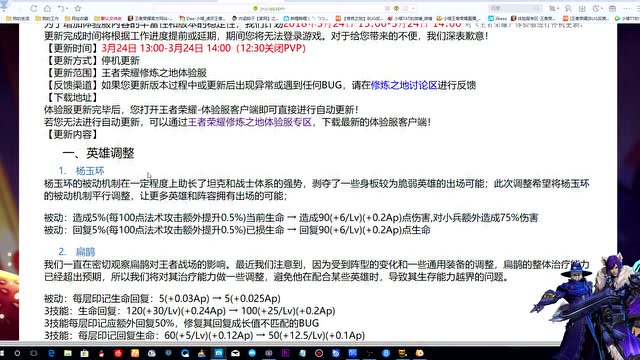Click the red record-circle icon on taskbar

[319, 353]
